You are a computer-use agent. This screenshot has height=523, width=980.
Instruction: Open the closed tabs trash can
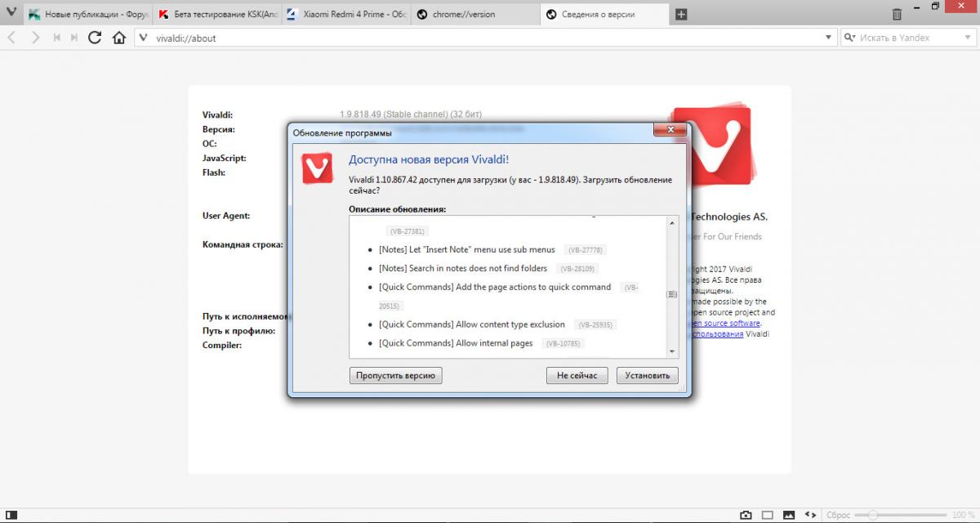coord(897,14)
